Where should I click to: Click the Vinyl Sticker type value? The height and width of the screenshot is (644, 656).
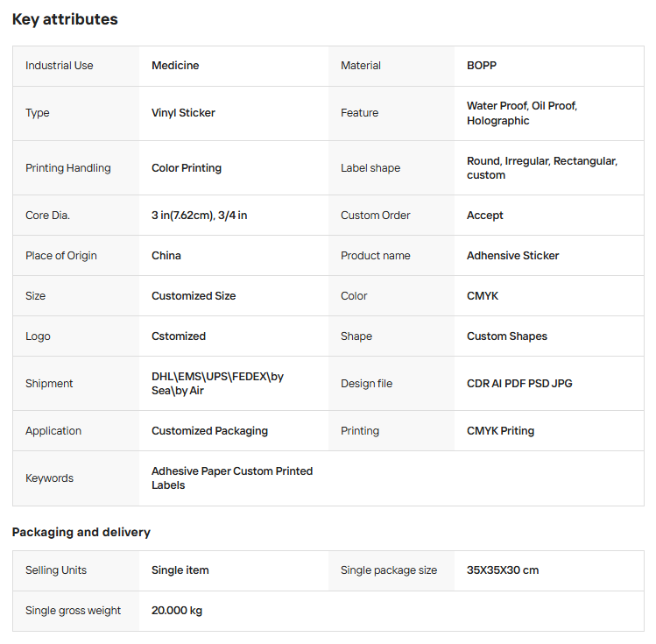[183, 113]
